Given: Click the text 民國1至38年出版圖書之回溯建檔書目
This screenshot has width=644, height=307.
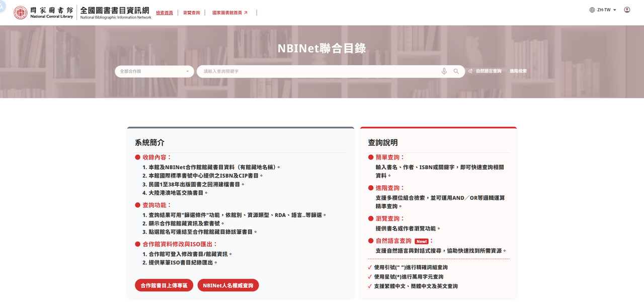Looking at the screenshot, I should [x=197, y=184].
